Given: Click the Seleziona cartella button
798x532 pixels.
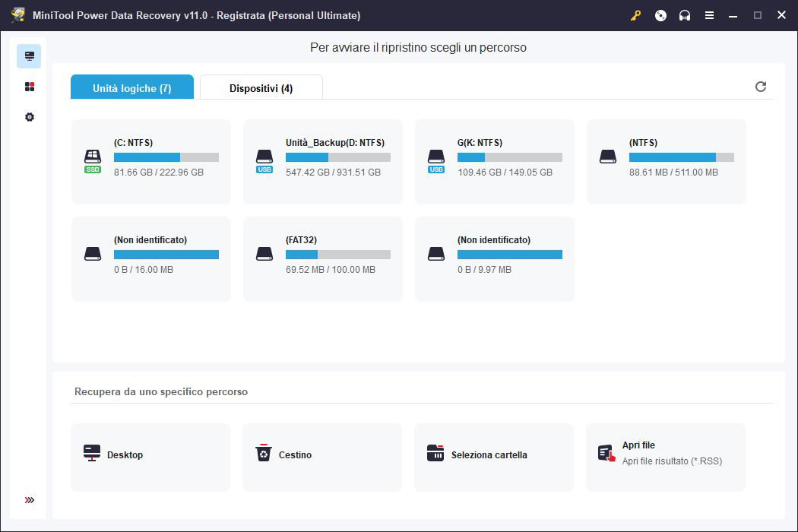Looking at the screenshot, I should (494, 457).
